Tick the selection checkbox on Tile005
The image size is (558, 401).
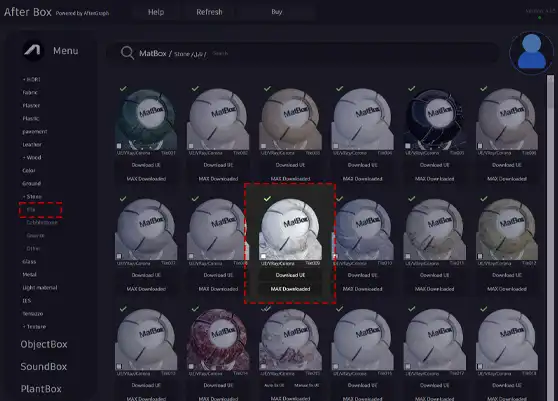pyautogui.click(x=408, y=146)
